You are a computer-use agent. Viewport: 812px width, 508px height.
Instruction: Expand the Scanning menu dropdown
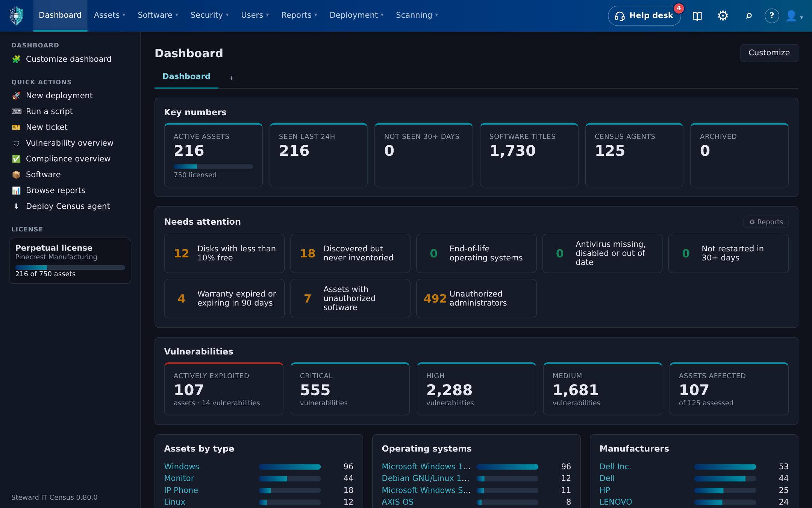pos(417,15)
